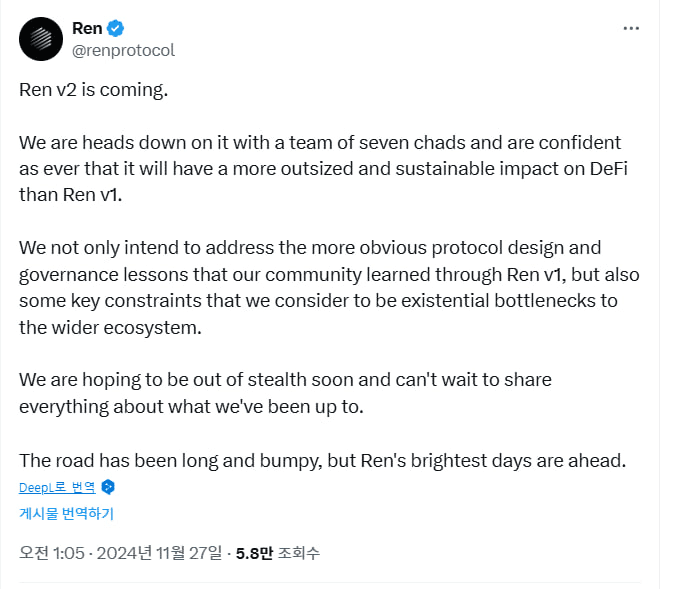Open the Ren display name
The image size is (673, 589).
87,28
